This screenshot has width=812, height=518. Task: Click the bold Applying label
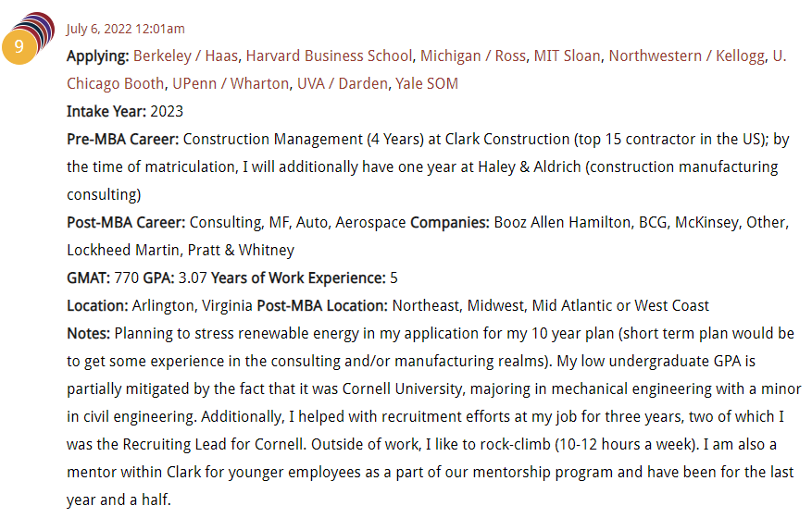click(x=97, y=55)
